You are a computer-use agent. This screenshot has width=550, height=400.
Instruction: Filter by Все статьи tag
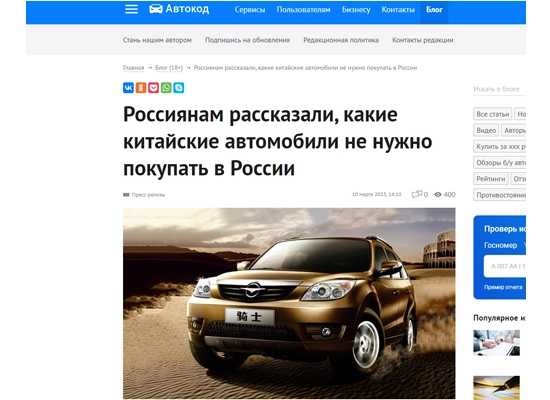pyautogui.click(x=492, y=114)
